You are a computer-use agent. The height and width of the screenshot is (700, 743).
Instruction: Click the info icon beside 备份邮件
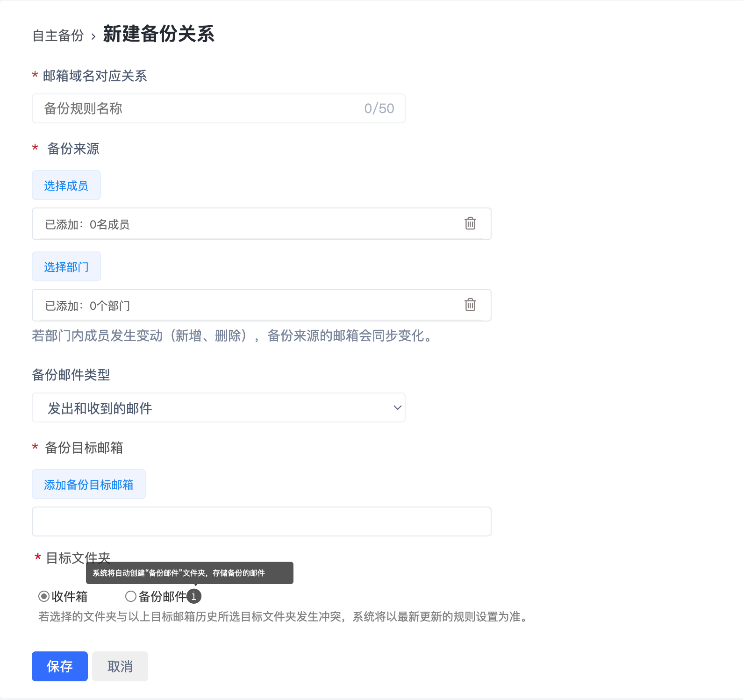click(194, 596)
